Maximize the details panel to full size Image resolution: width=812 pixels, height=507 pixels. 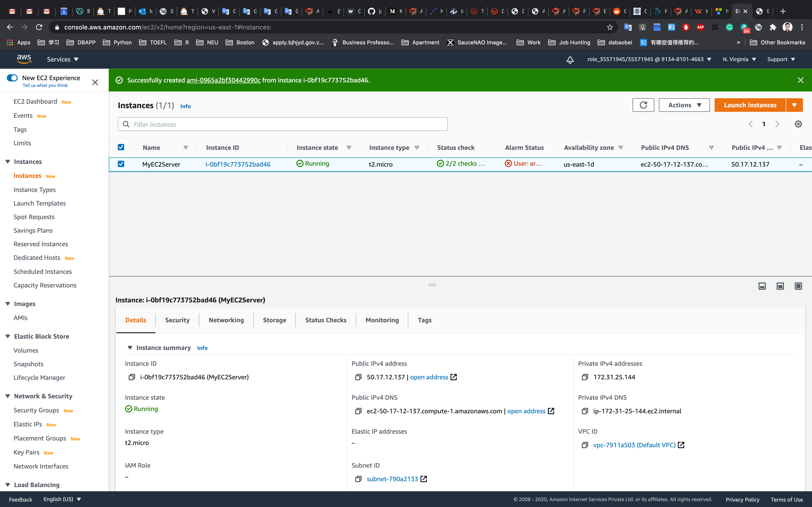coord(798,286)
